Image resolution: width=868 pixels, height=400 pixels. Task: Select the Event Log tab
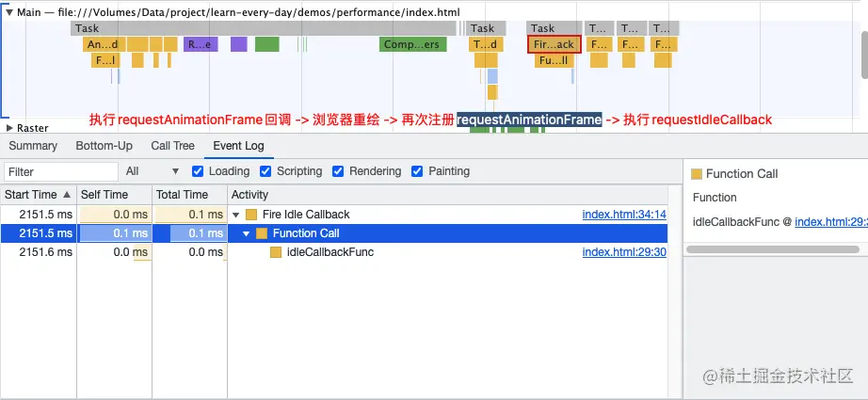tap(238, 146)
